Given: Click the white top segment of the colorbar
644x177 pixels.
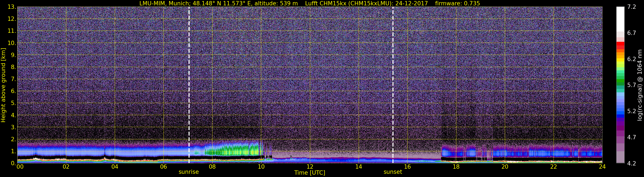Looking at the screenshot, I should tap(620, 19).
